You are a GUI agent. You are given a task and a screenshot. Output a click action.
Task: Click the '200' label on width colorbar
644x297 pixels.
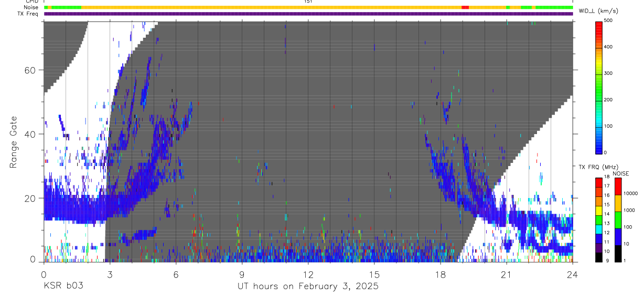[x=609, y=100]
